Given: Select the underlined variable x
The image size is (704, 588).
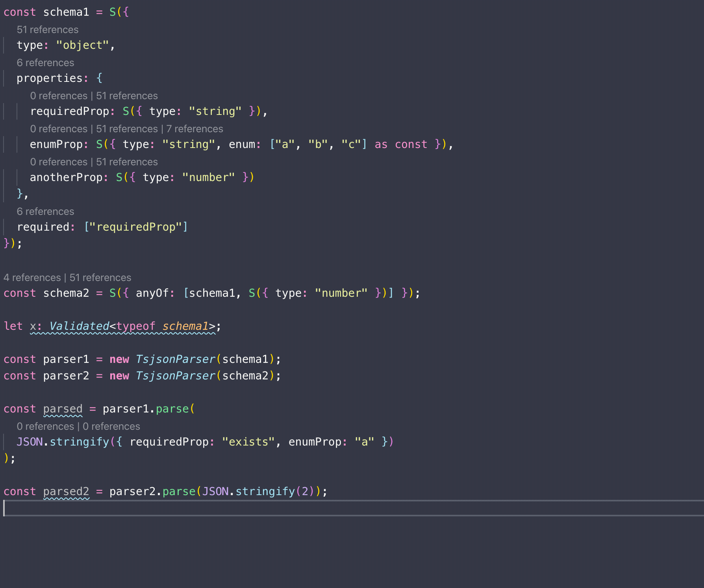Looking at the screenshot, I should [x=34, y=326].
